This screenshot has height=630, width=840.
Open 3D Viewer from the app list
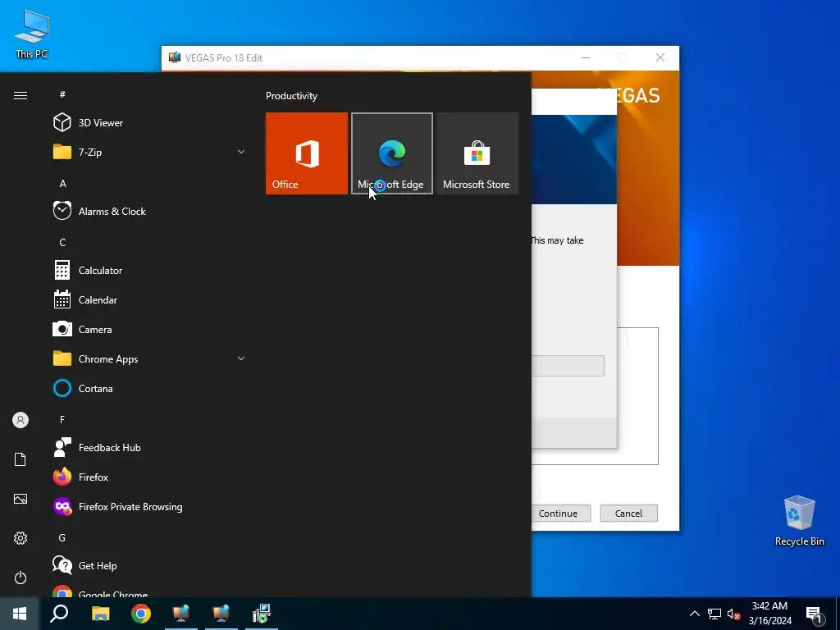149,123
